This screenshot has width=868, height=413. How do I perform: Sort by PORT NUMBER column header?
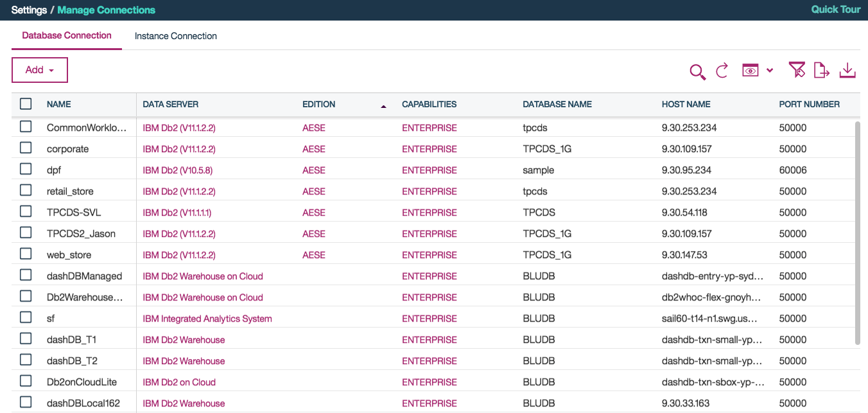coord(810,104)
